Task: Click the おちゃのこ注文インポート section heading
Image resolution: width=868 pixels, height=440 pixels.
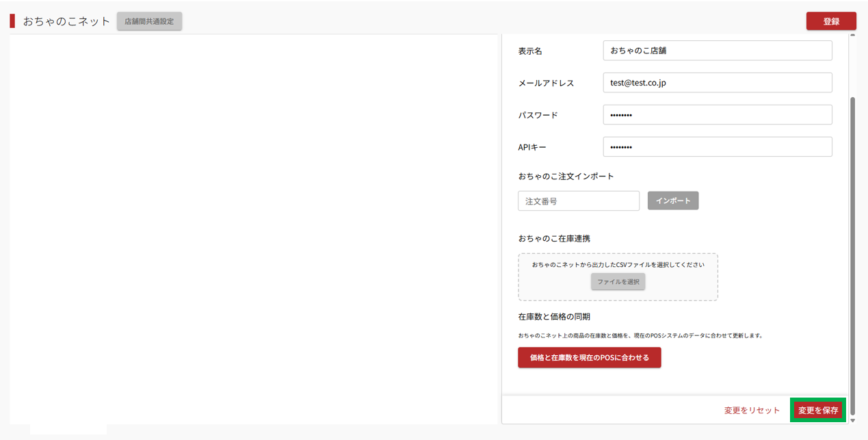Action: 566,177
